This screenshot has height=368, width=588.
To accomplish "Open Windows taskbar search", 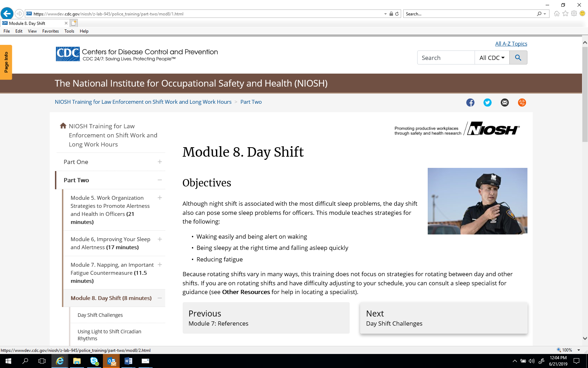I will tap(25, 361).
